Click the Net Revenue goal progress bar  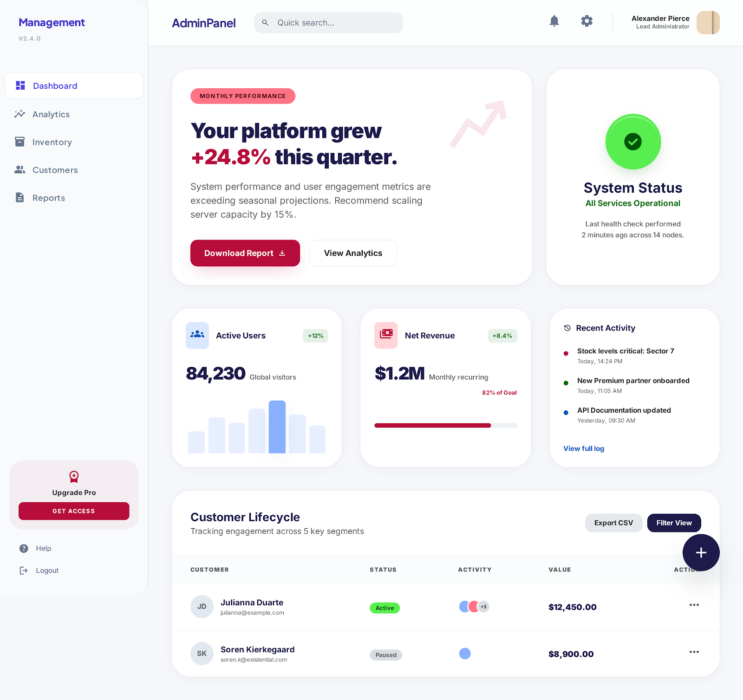click(446, 425)
